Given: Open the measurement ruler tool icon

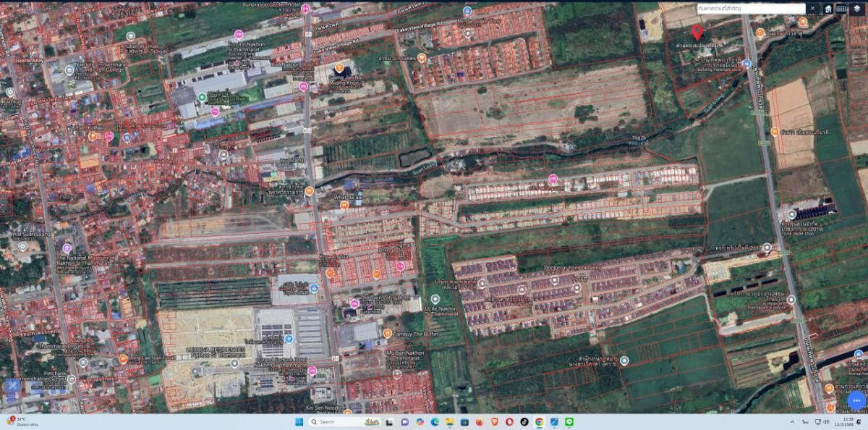Looking at the screenshot, I should coord(841,9).
